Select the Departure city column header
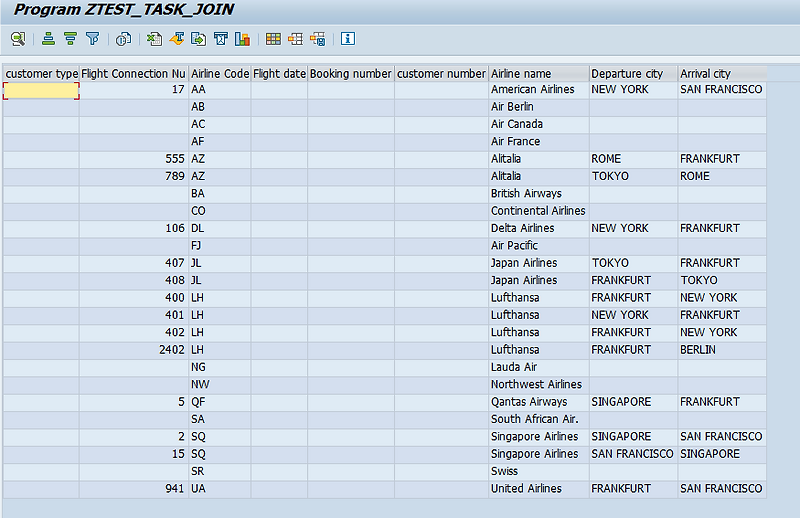Screen dimensions: 800x518 tap(633, 73)
